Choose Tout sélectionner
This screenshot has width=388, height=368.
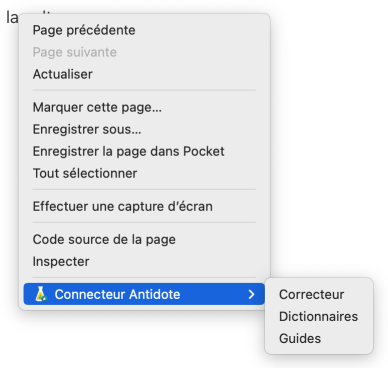coord(85,173)
